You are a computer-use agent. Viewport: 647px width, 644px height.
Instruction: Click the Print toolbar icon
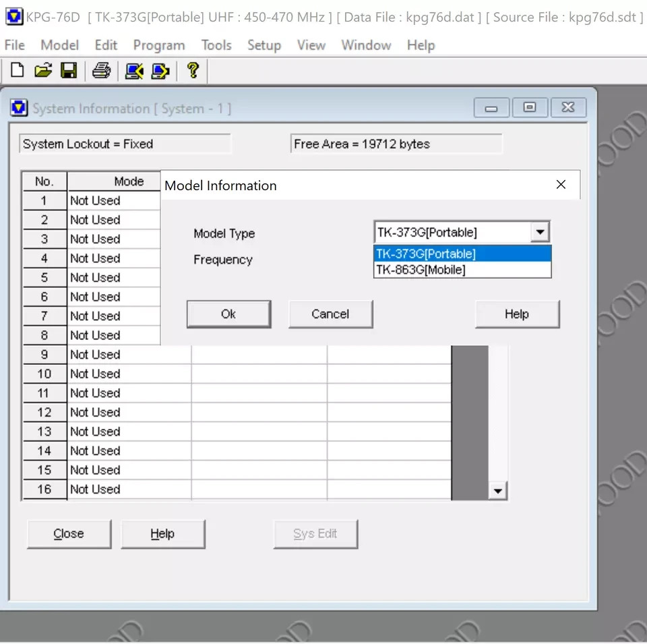(x=101, y=70)
